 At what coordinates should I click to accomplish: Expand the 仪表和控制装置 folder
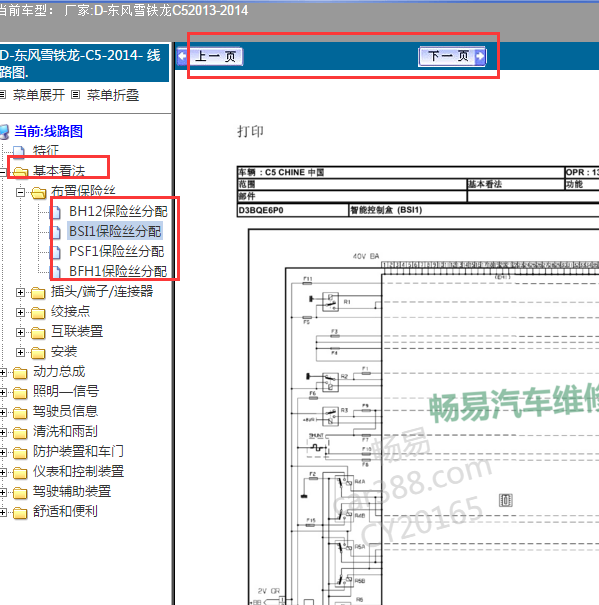tap(3, 473)
